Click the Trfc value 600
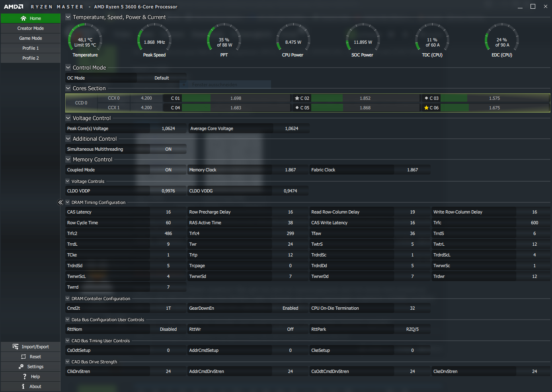Viewport: 552px width, 392px height. pos(534,223)
